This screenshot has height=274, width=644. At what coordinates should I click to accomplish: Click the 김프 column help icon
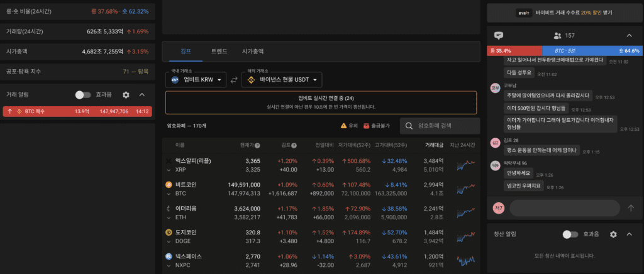[x=294, y=145]
